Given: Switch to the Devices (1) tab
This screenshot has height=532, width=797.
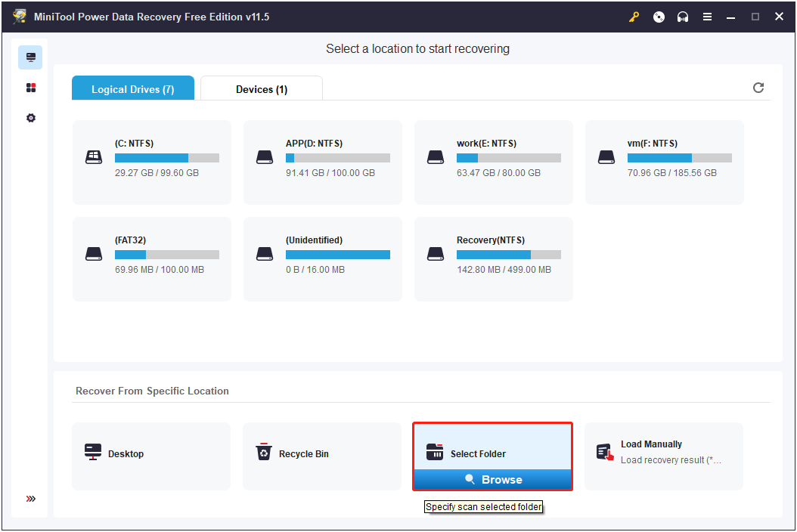Looking at the screenshot, I should [261, 89].
